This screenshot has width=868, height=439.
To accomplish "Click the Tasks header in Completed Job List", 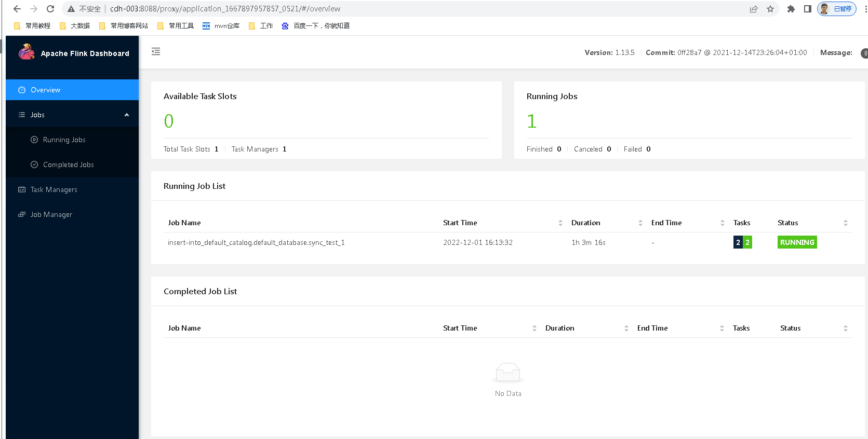I will coord(741,328).
